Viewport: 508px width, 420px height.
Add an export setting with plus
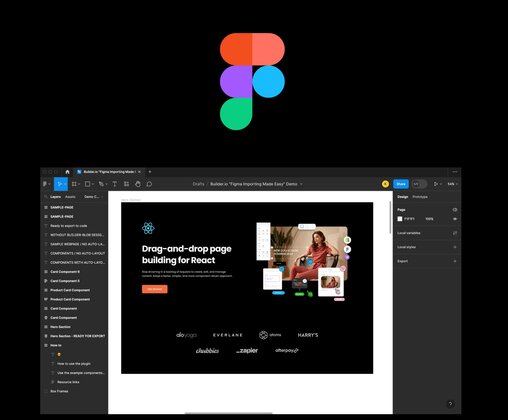(x=455, y=261)
